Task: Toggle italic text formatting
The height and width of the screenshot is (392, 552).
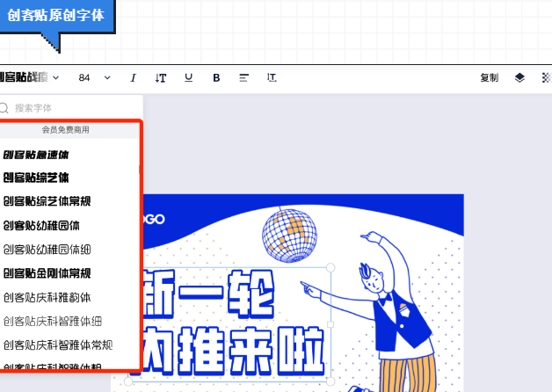Action: point(133,77)
